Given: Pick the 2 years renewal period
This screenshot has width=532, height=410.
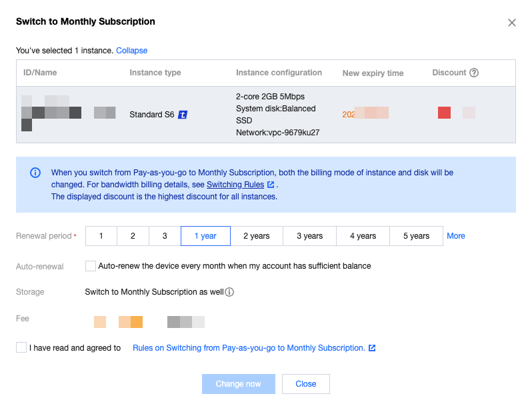Looking at the screenshot, I should [x=257, y=236].
